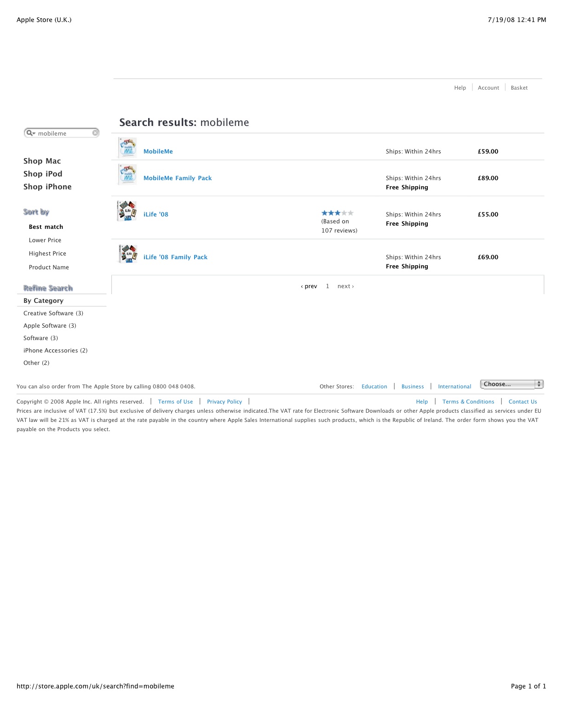
Task: Go to previous results page
Action: coord(309,286)
